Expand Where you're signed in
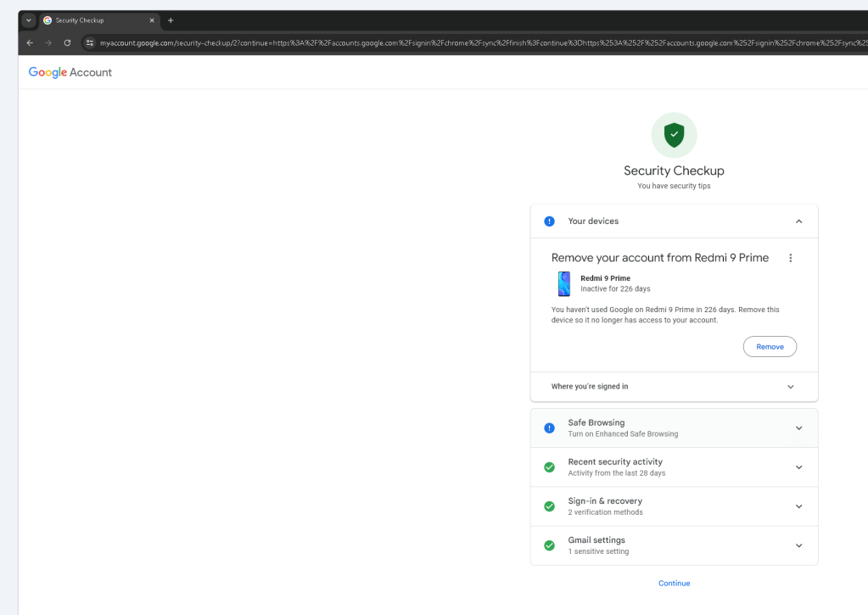 (674, 386)
